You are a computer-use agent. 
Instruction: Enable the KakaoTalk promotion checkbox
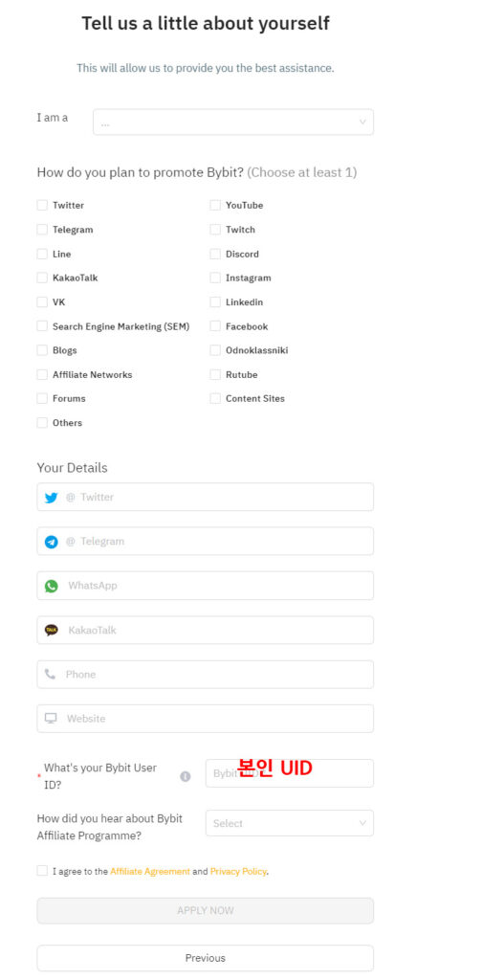(x=42, y=278)
